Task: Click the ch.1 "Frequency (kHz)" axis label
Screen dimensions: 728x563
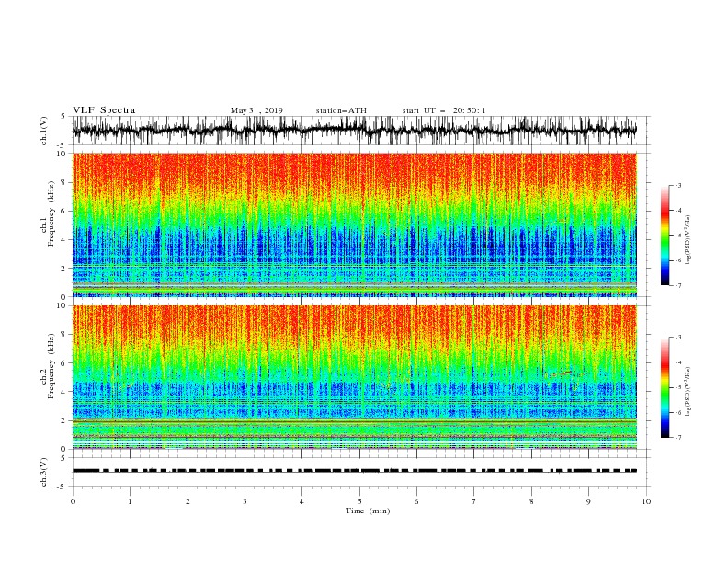Action: [52, 213]
